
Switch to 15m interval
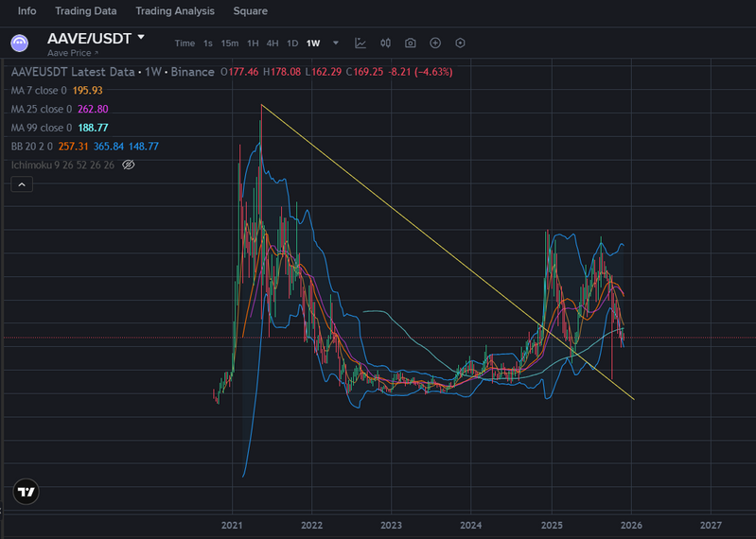[x=229, y=43]
